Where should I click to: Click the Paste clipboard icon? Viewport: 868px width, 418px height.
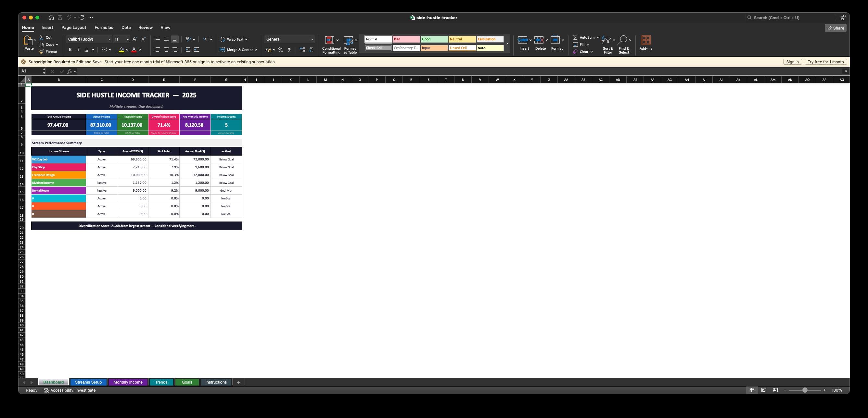point(28,40)
